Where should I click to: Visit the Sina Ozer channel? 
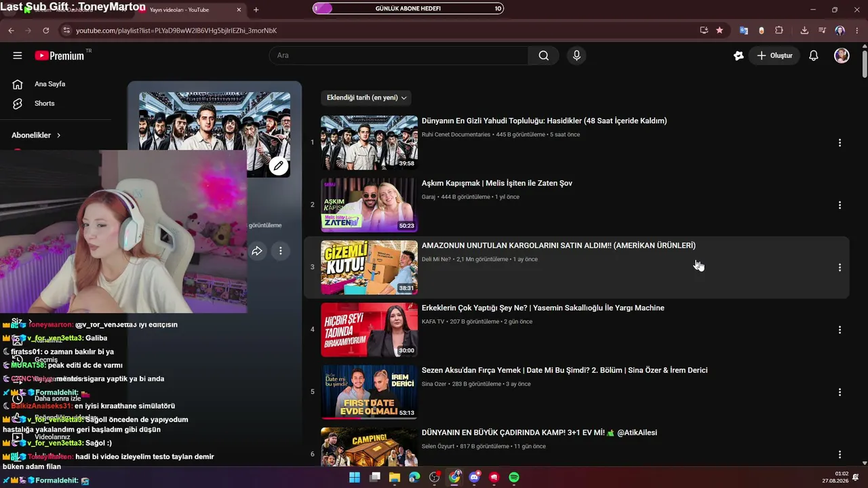click(434, 384)
